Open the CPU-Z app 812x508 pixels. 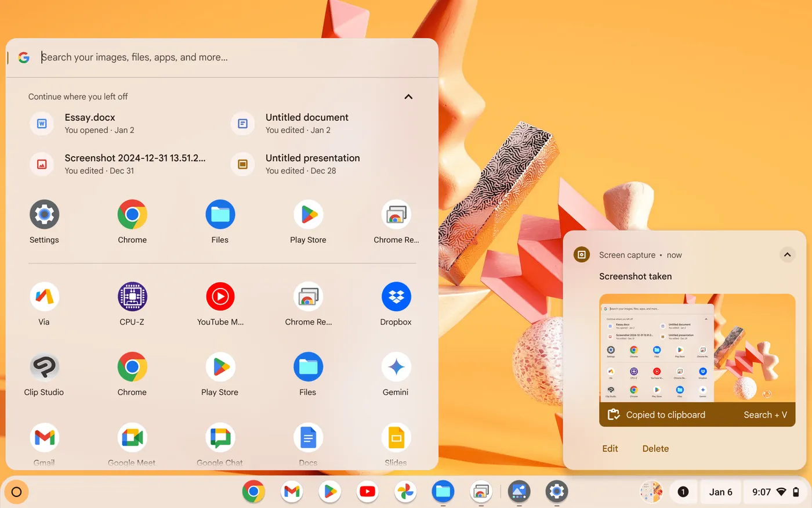132,297
